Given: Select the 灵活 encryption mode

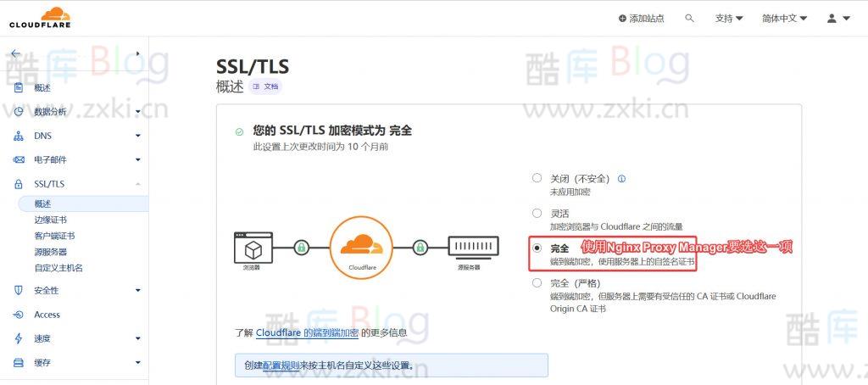Looking at the screenshot, I should pos(537,213).
